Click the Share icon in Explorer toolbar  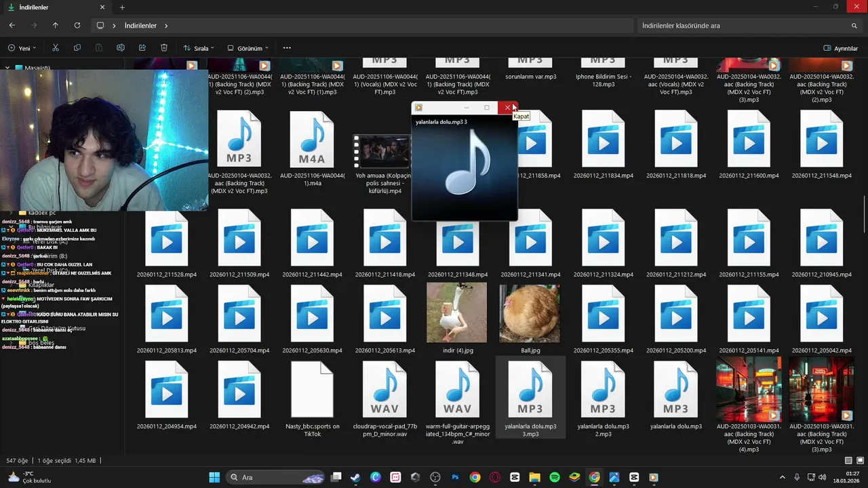coord(142,48)
